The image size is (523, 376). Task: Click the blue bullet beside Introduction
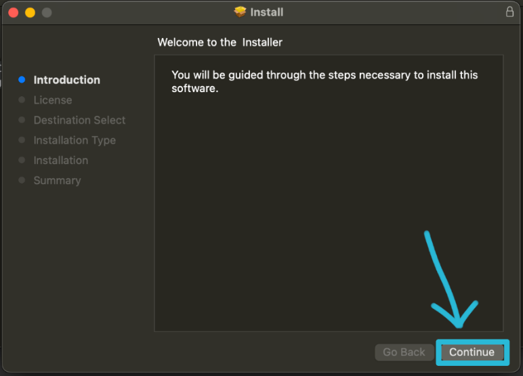tap(22, 80)
